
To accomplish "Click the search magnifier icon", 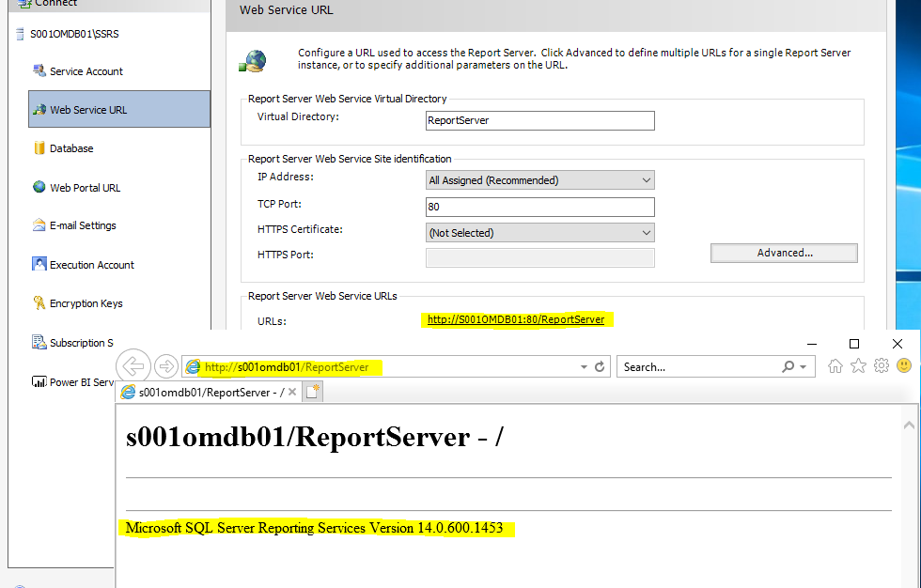I will (x=788, y=366).
